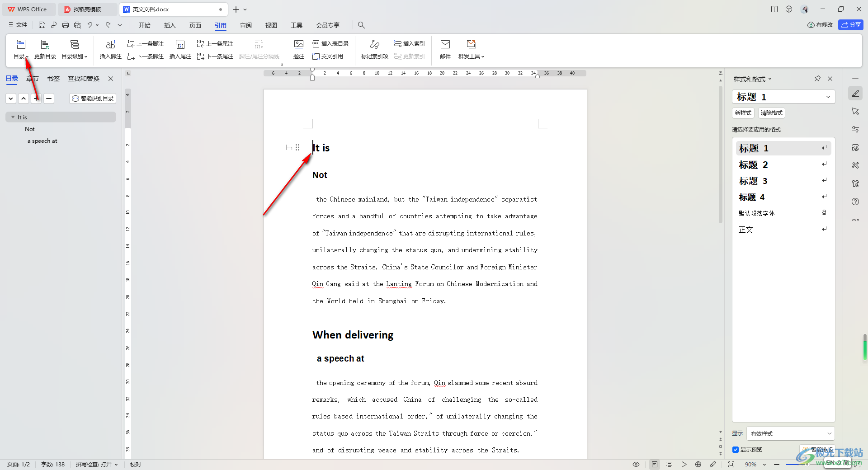Toggle the 显示预览 checkbox
868x470 pixels.
click(x=736, y=450)
